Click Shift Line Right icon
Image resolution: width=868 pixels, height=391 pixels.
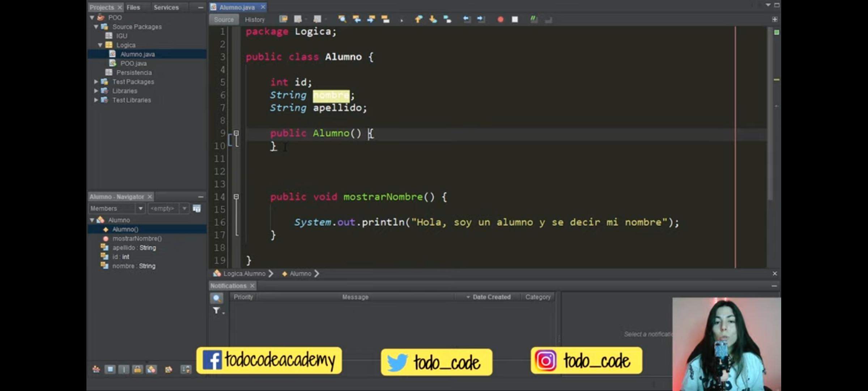[481, 19]
